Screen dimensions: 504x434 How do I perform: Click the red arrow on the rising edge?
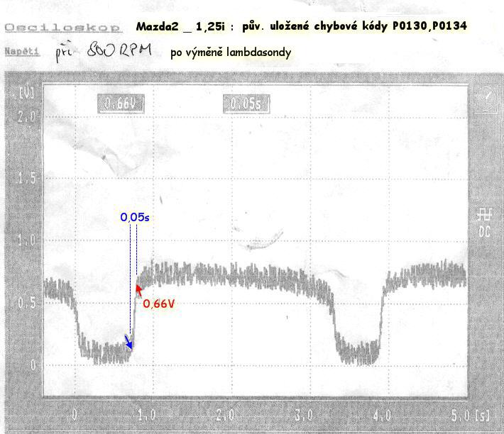(x=138, y=290)
